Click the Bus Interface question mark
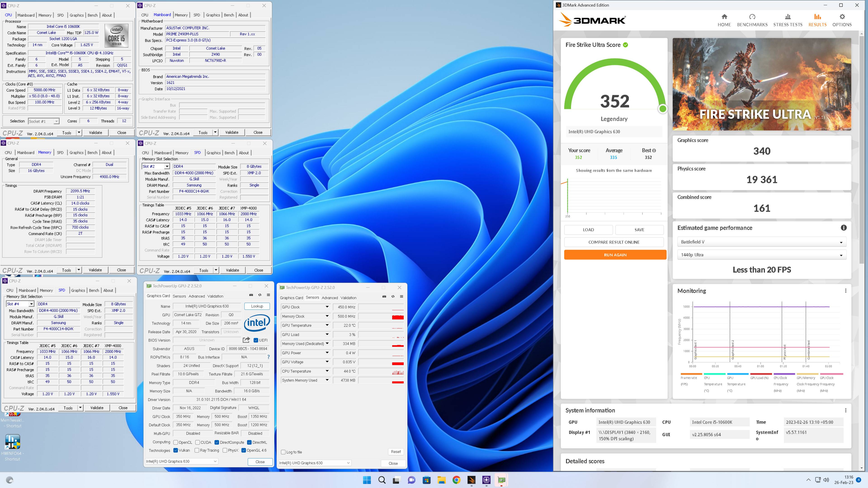This screenshot has height=488, width=868. click(x=268, y=357)
